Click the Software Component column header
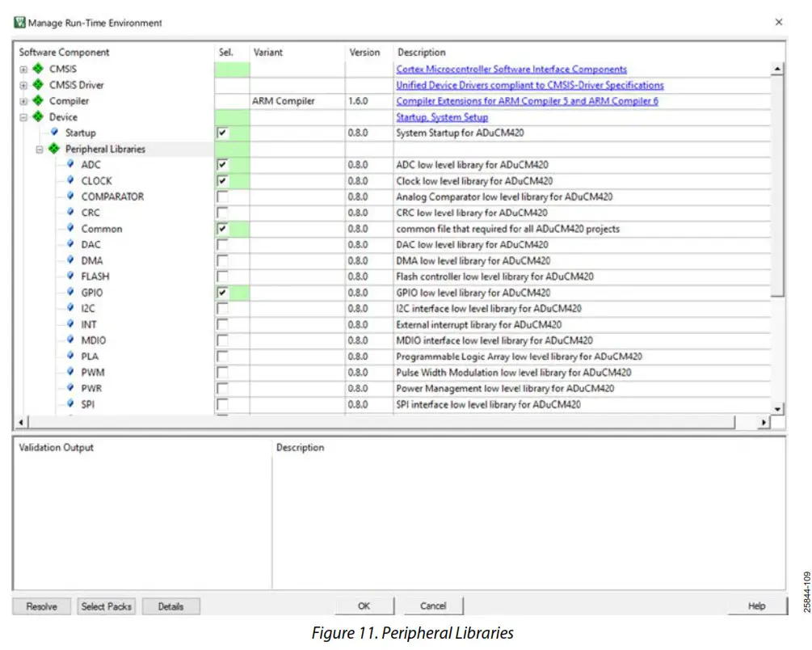The width and height of the screenshot is (812, 650). [65, 53]
